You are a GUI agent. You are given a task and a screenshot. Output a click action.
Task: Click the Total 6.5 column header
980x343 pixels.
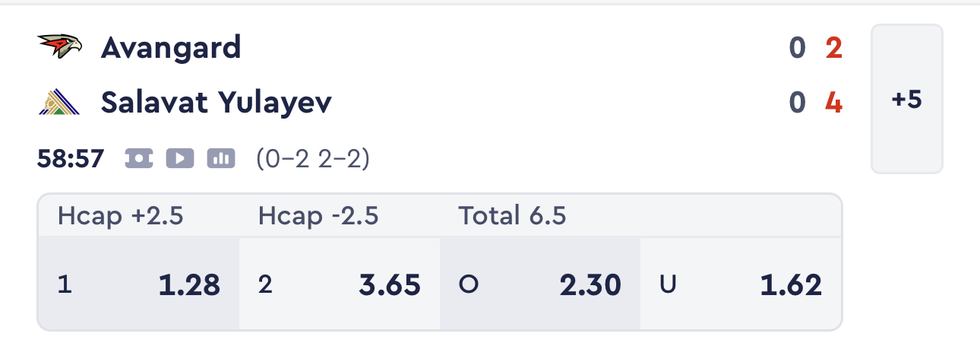tap(512, 217)
